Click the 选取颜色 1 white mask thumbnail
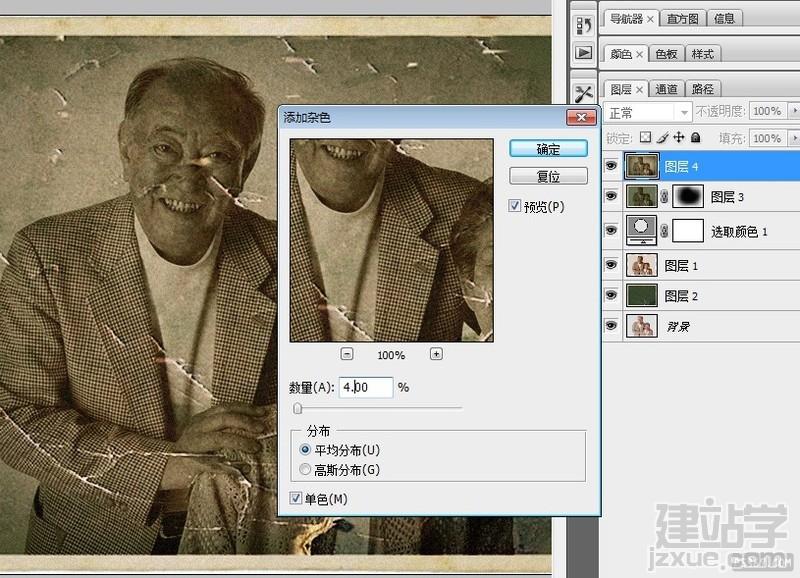This screenshot has height=578, width=800. (688, 231)
